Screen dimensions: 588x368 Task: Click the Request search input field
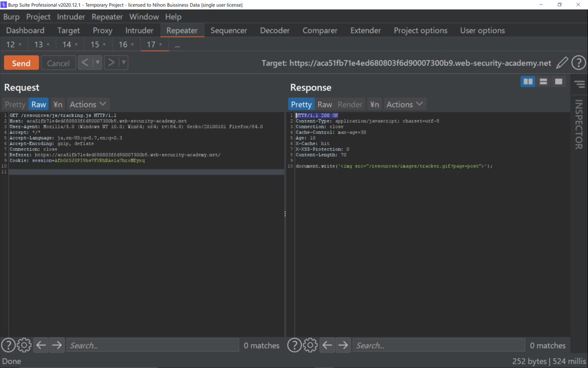pyautogui.click(x=152, y=345)
